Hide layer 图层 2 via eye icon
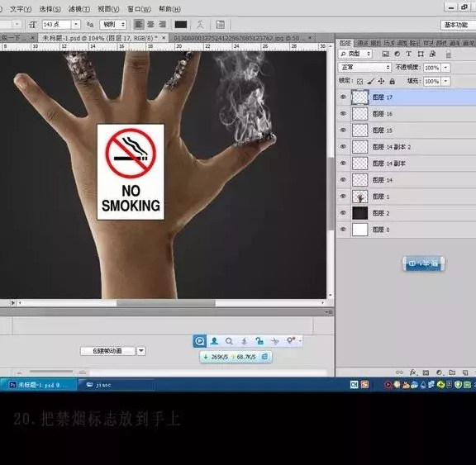 coord(343,212)
